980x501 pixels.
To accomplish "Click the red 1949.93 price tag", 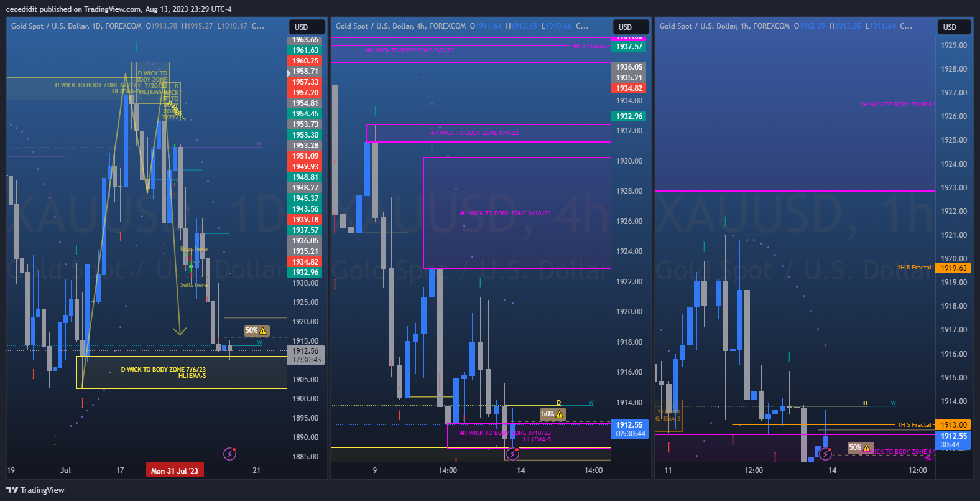I will [306, 167].
